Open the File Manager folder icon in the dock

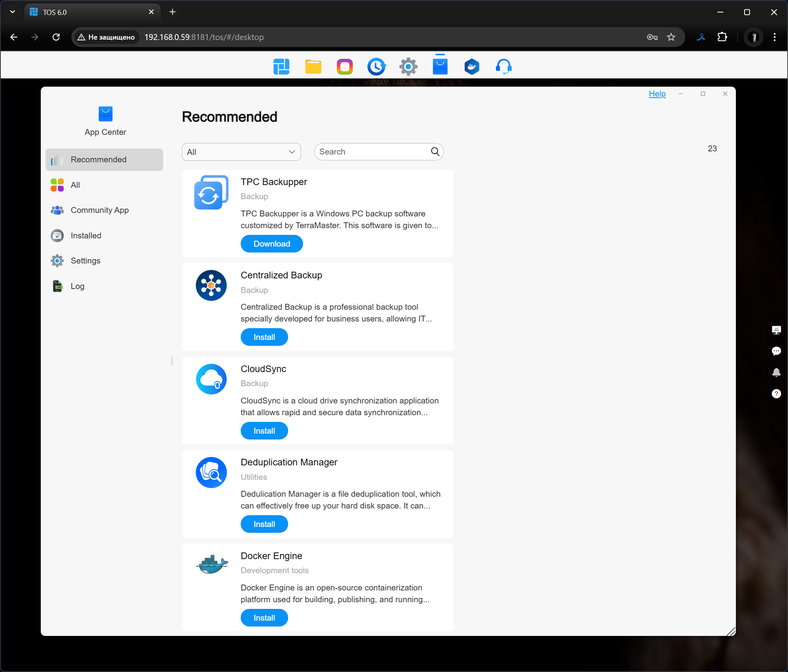[313, 67]
